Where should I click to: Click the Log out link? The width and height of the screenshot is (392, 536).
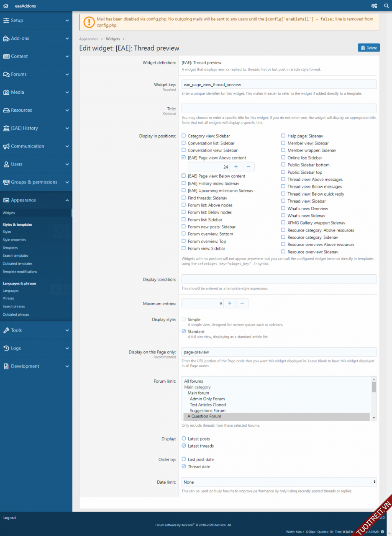pos(10,518)
